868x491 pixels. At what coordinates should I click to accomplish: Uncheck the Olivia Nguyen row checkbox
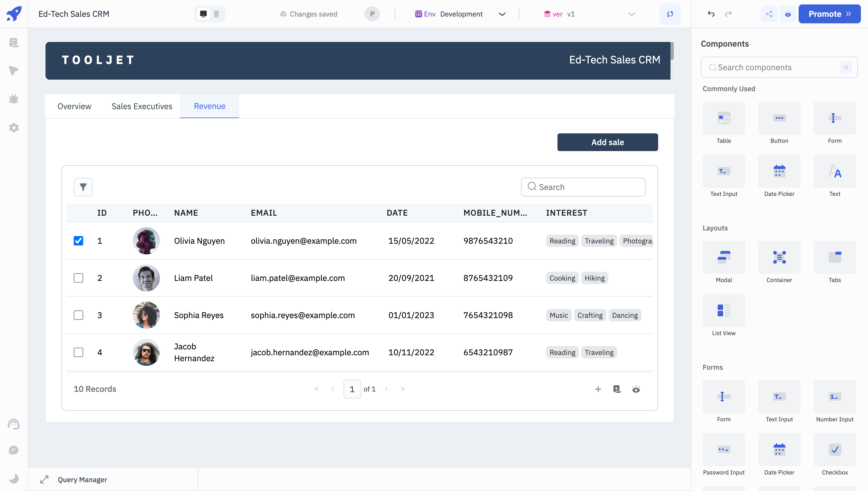tap(78, 241)
